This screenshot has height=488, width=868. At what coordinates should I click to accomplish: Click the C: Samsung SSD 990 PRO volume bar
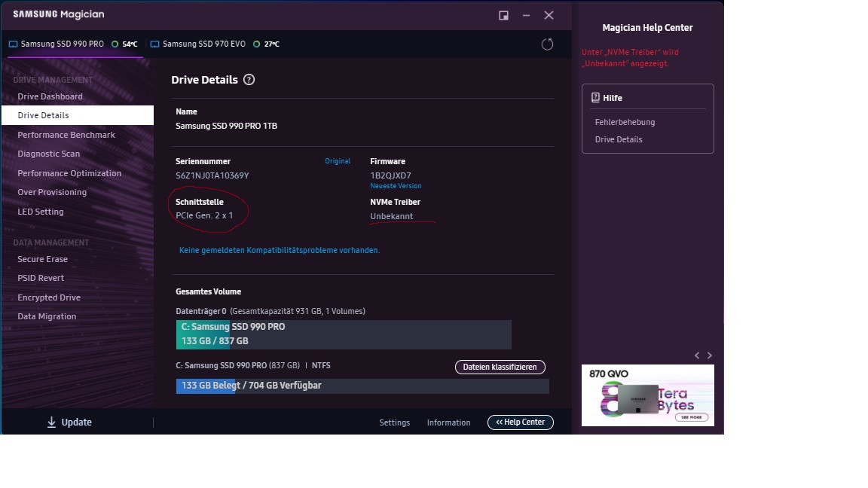click(x=344, y=334)
